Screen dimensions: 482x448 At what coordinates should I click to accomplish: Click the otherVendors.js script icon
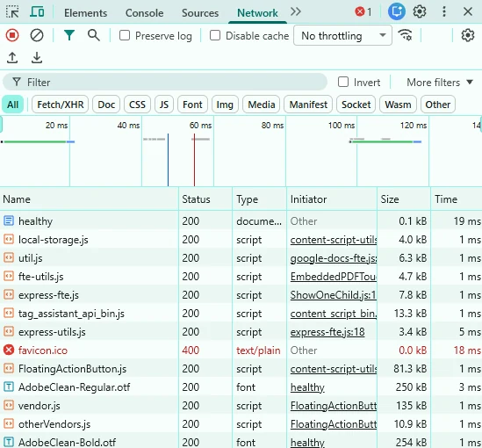click(9, 423)
